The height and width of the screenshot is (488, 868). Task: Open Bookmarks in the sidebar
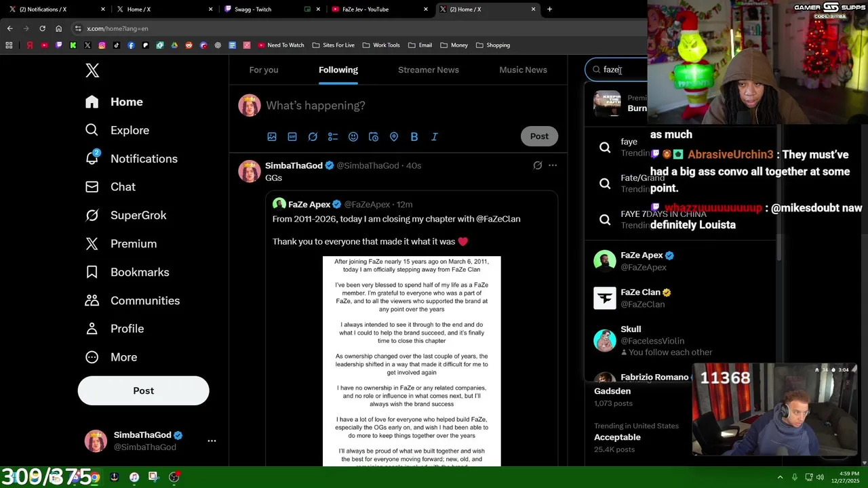pos(127,272)
